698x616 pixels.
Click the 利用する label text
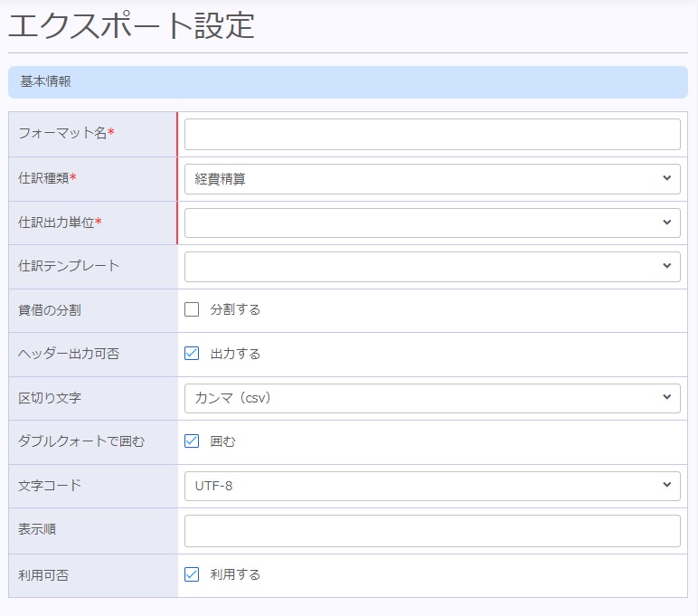235,574
